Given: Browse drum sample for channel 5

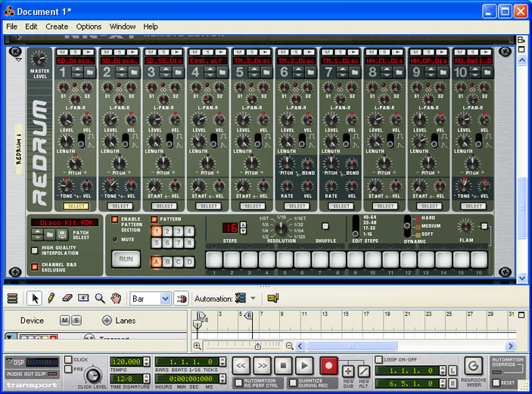Looking at the screenshot, I should coord(266,73).
